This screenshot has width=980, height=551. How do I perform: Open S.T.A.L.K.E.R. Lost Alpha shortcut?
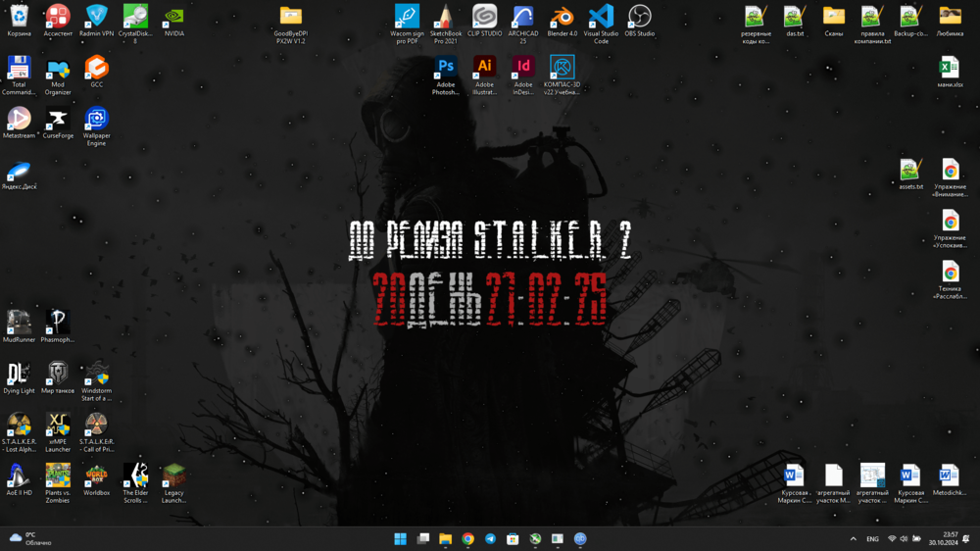(x=19, y=432)
